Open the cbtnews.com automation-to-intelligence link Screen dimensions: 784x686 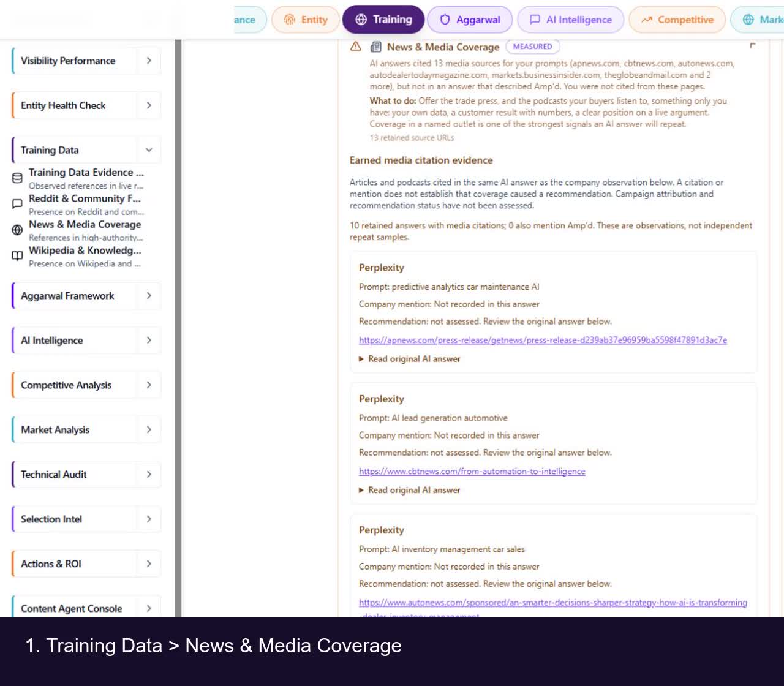click(x=472, y=471)
